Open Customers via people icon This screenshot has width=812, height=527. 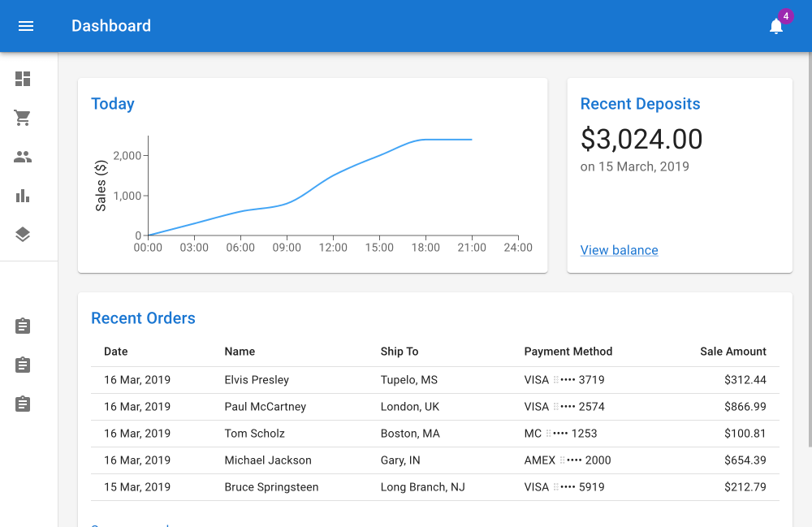click(23, 157)
